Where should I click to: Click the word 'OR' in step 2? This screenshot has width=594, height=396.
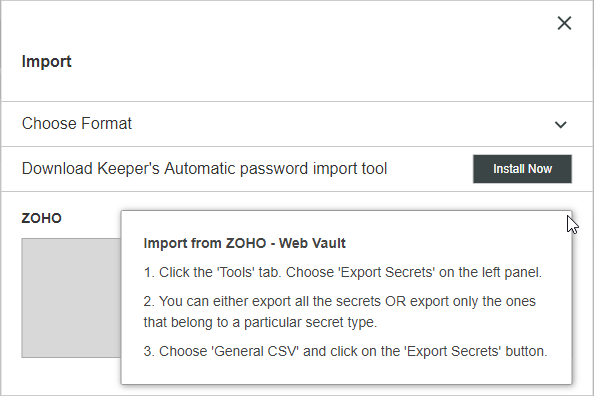pyautogui.click(x=395, y=301)
